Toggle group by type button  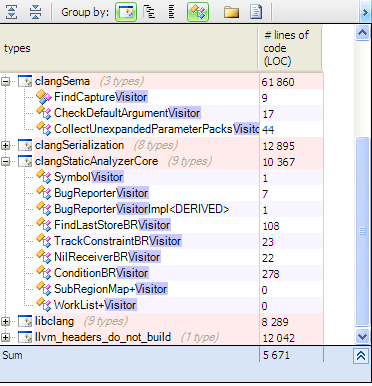pos(198,12)
